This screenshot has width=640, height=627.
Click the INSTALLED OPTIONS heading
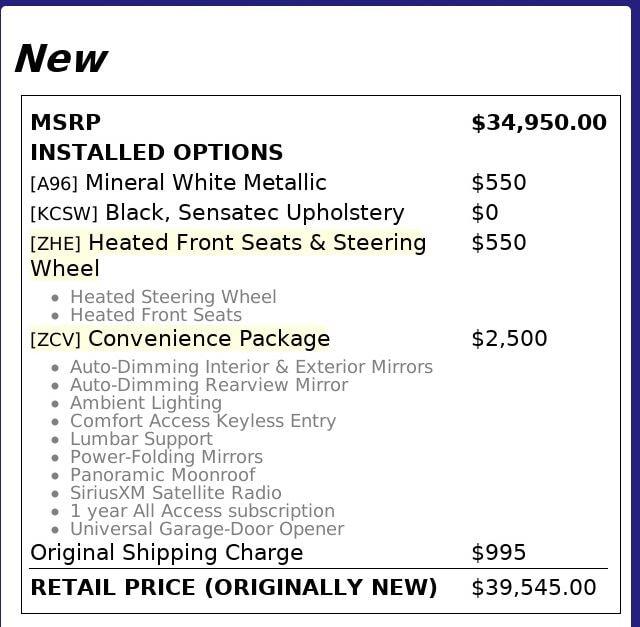click(156, 152)
